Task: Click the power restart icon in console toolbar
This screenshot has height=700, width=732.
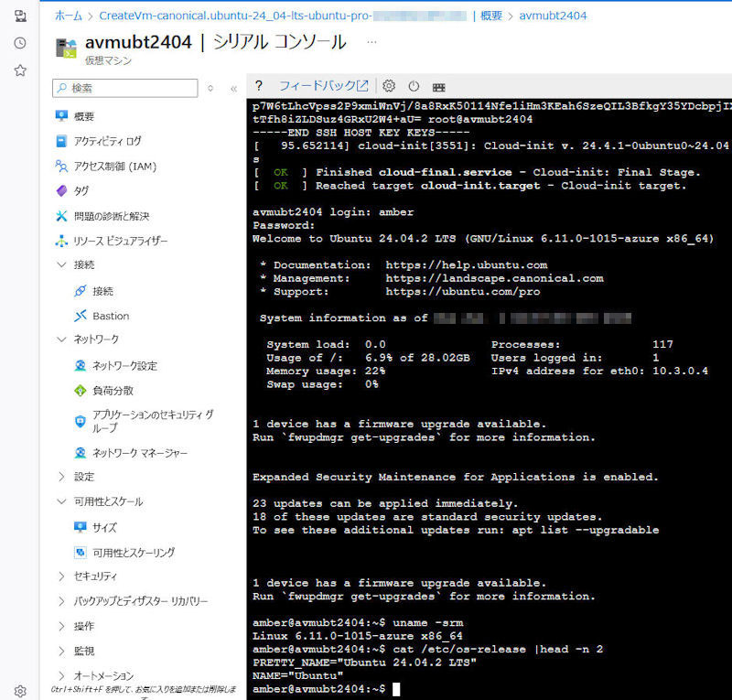Action: click(414, 86)
